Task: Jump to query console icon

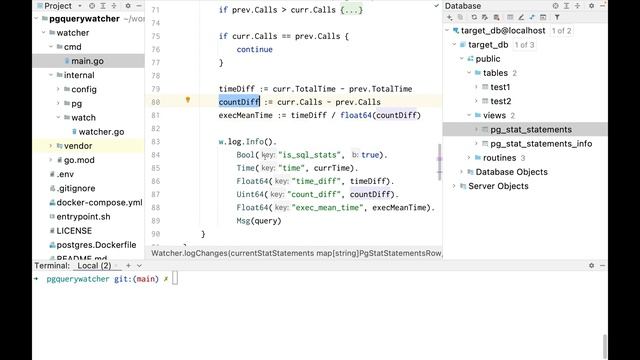Action: point(532,17)
